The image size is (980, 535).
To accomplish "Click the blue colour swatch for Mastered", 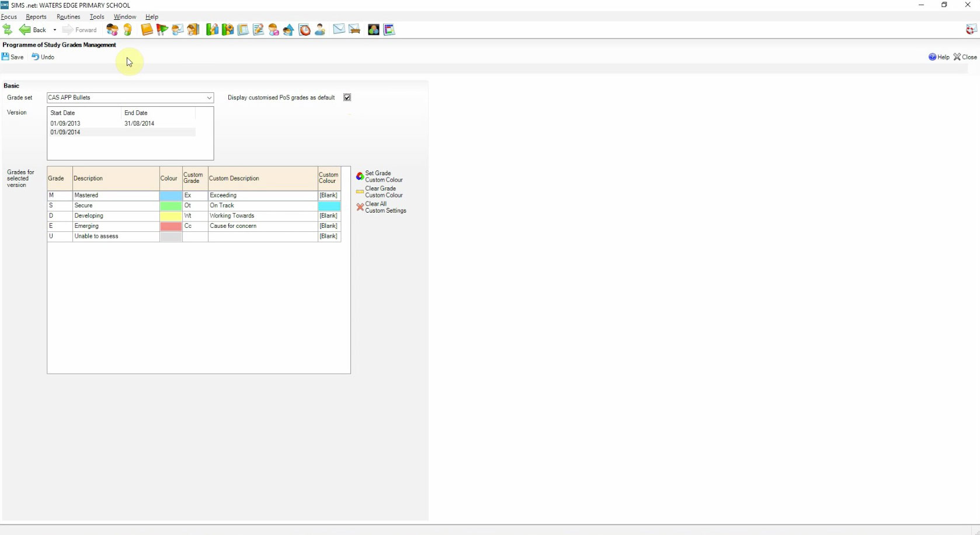I will (171, 196).
